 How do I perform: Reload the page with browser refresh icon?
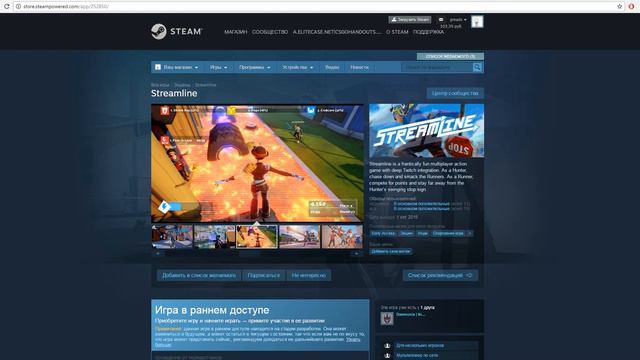[7, 6]
